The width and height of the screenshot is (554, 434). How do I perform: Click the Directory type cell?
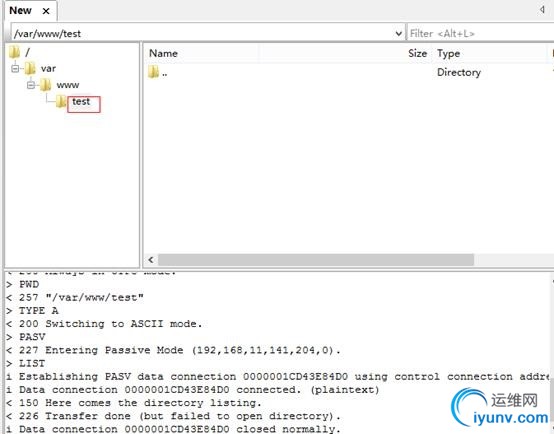(459, 72)
